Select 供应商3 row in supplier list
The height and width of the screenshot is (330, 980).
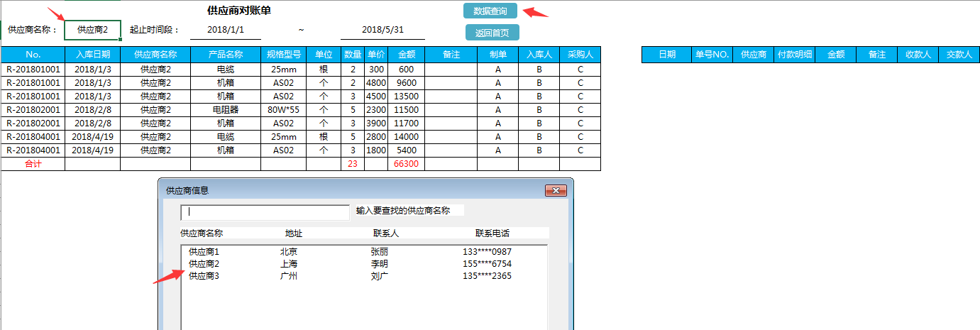[x=364, y=276]
